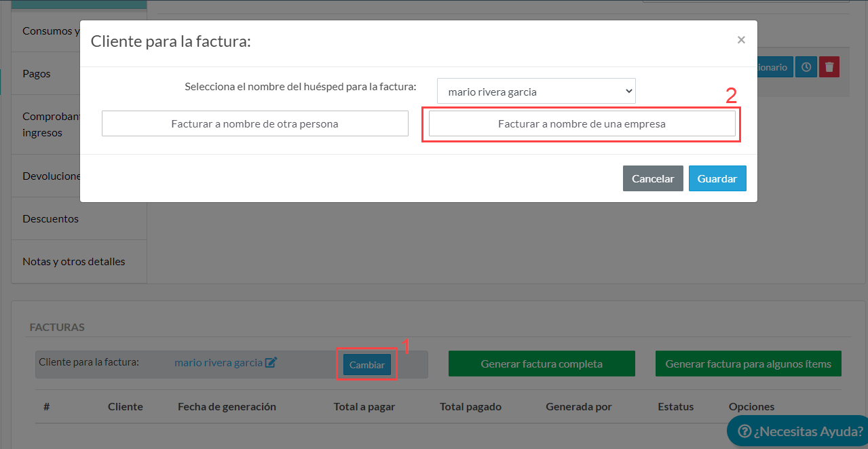Click Facturar a nombre de otra persona
Image resolution: width=868 pixels, height=449 pixels.
[x=254, y=124]
